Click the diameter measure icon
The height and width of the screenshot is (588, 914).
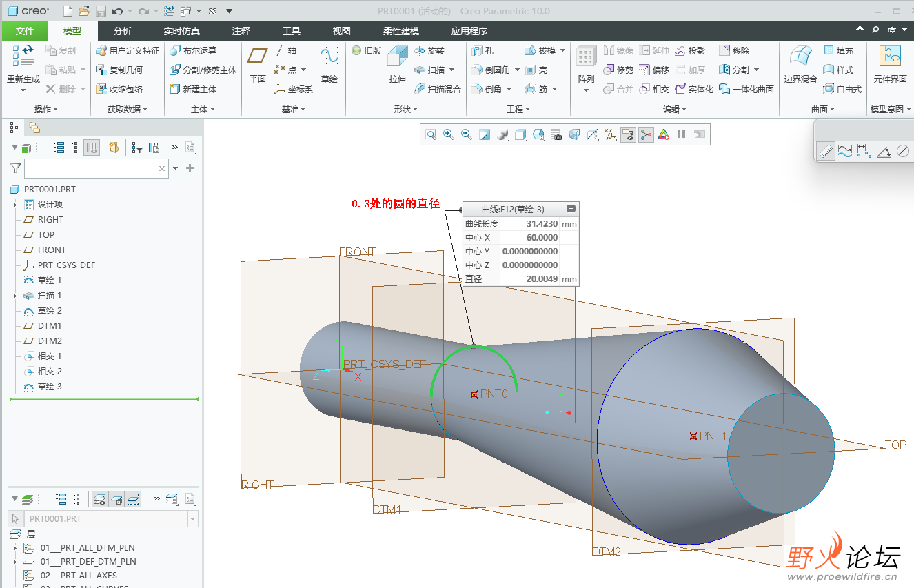pyautogui.click(x=903, y=151)
